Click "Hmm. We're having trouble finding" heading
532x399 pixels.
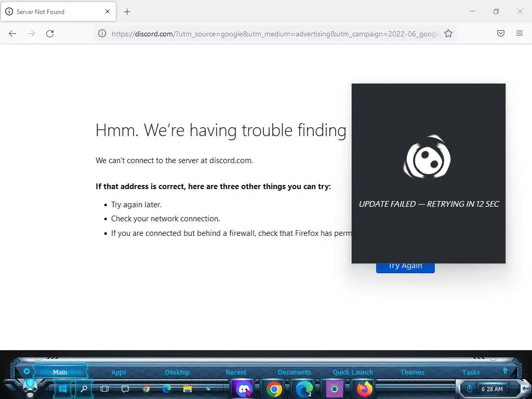click(221, 130)
